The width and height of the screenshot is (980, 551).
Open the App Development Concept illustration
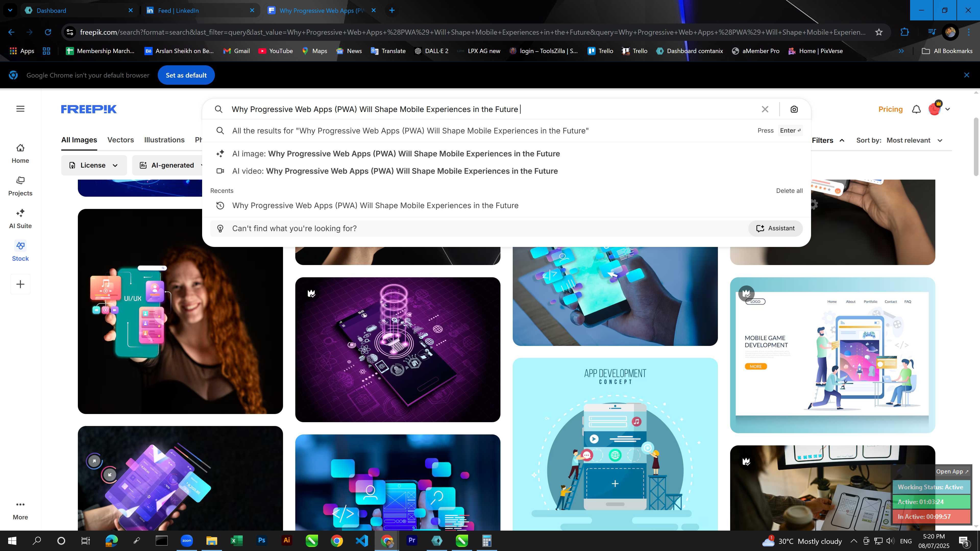[x=615, y=444]
